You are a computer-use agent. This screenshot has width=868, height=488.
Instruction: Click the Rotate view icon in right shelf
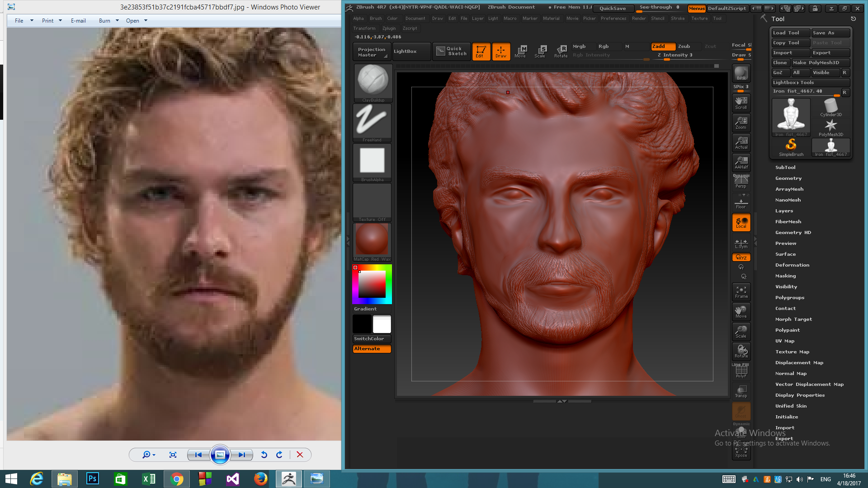(741, 352)
